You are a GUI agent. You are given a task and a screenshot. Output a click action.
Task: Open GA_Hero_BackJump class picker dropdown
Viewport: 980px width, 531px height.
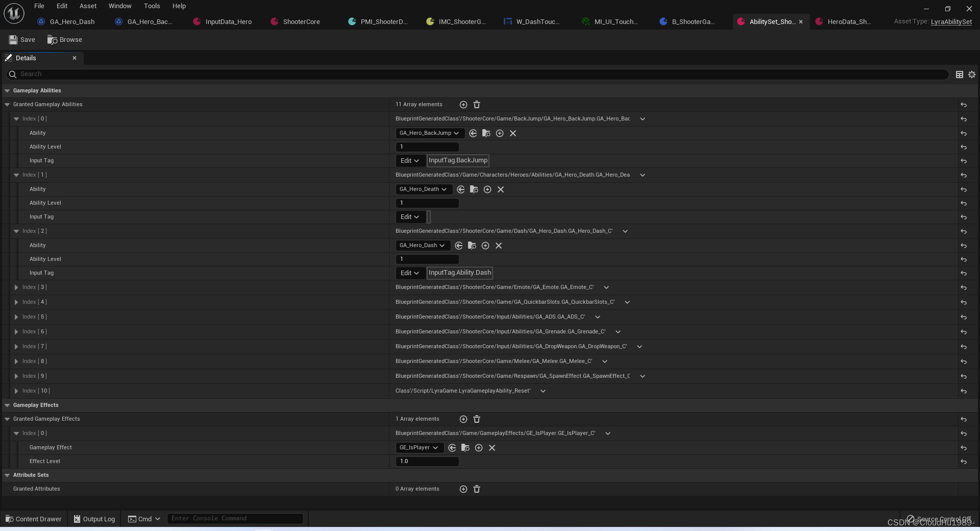[429, 133]
